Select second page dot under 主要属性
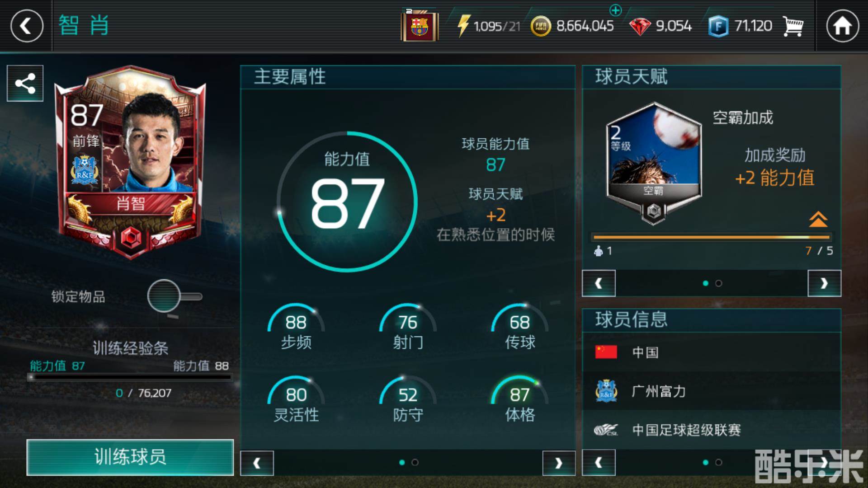Image resolution: width=868 pixels, height=488 pixels. click(415, 462)
